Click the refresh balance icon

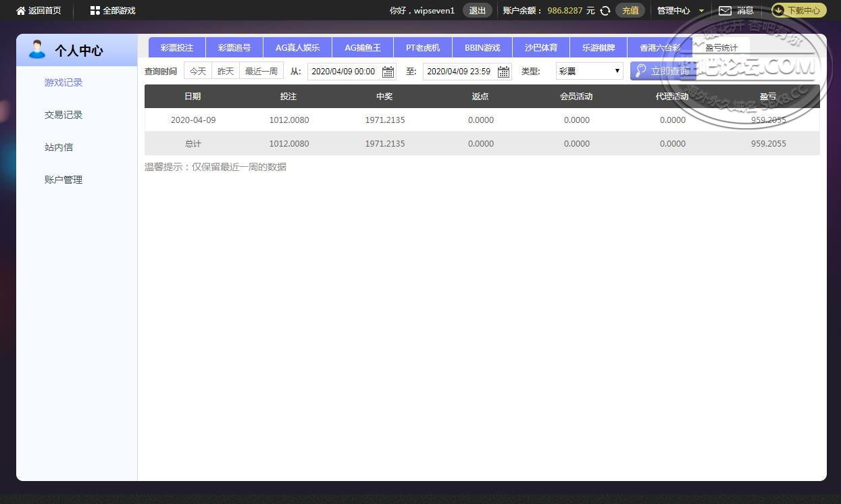[605, 11]
